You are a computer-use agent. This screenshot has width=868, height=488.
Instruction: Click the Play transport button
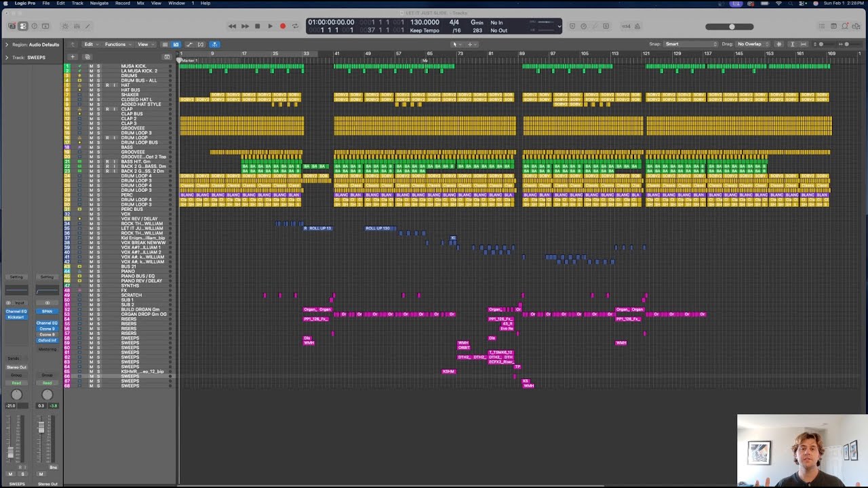coord(270,26)
